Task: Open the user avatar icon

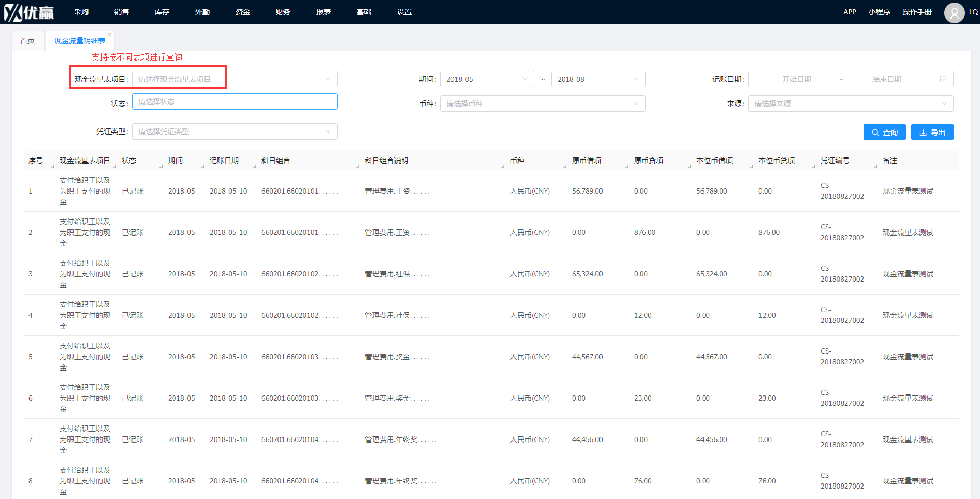Action: point(954,12)
